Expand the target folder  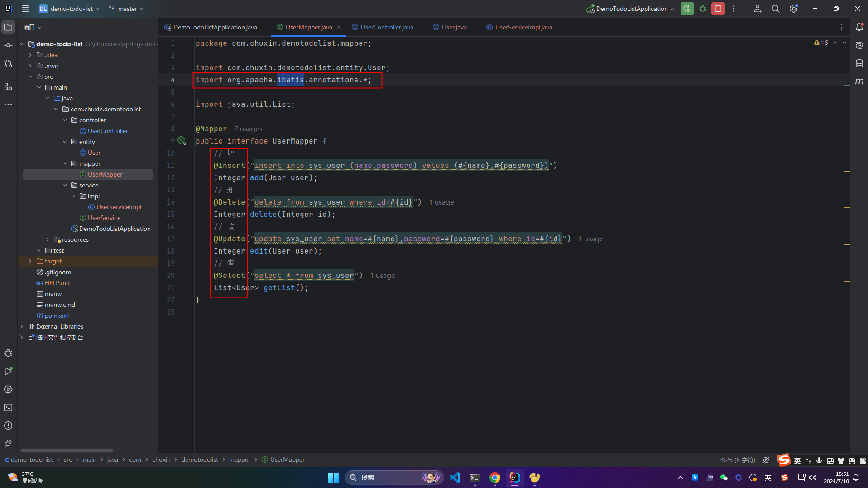[x=30, y=261]
